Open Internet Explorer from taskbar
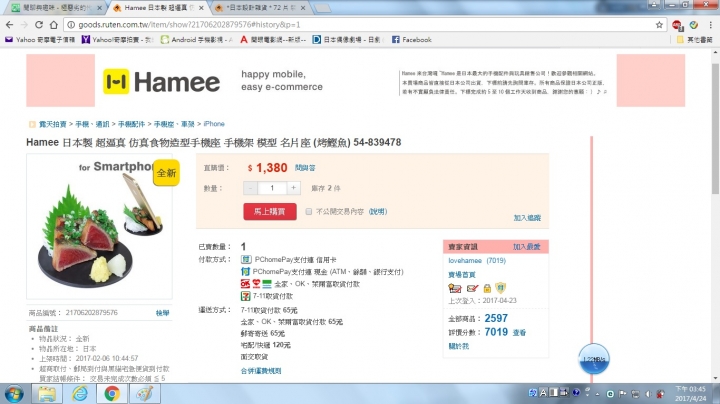 click(x=80, y=394)
